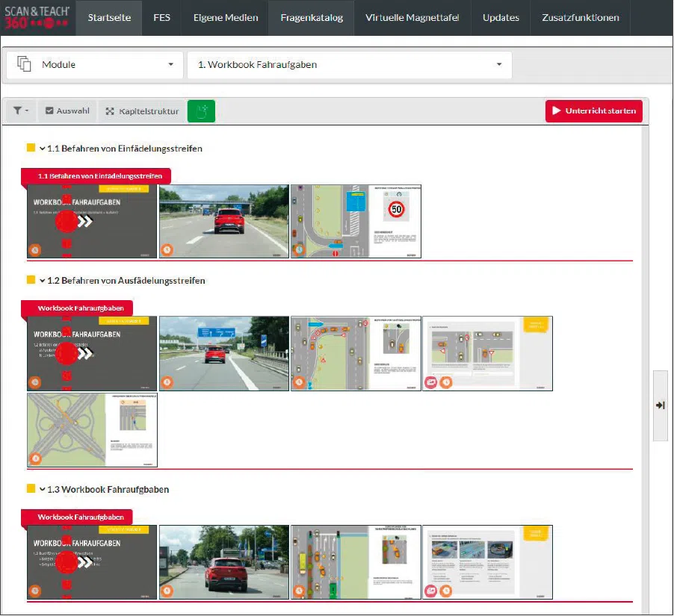Image resolution: width=674 pixels, height=616 pixels.
Task: Toggle yellow square for chapter 1.1
Action: click(31, 148)
